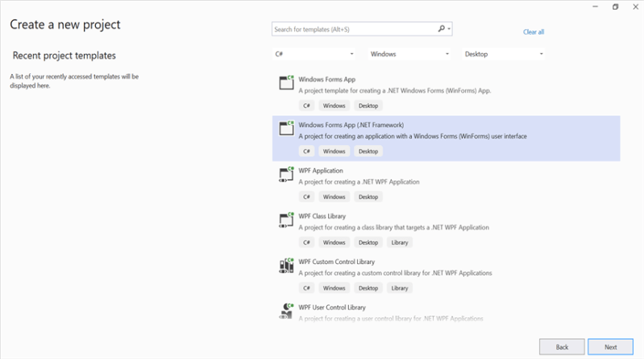Click the Windows tag under WPF Application
Viewport: 644px width, 359px height.
334,196
